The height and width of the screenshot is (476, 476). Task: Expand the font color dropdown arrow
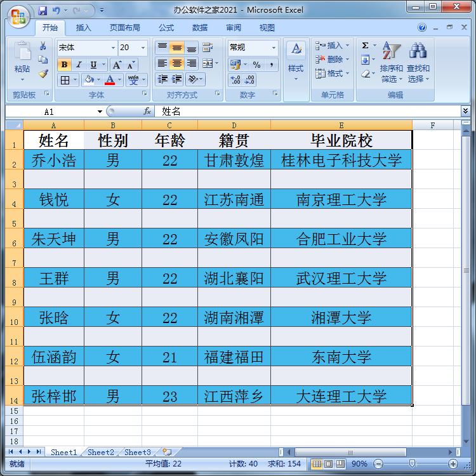tap(119, 80)
